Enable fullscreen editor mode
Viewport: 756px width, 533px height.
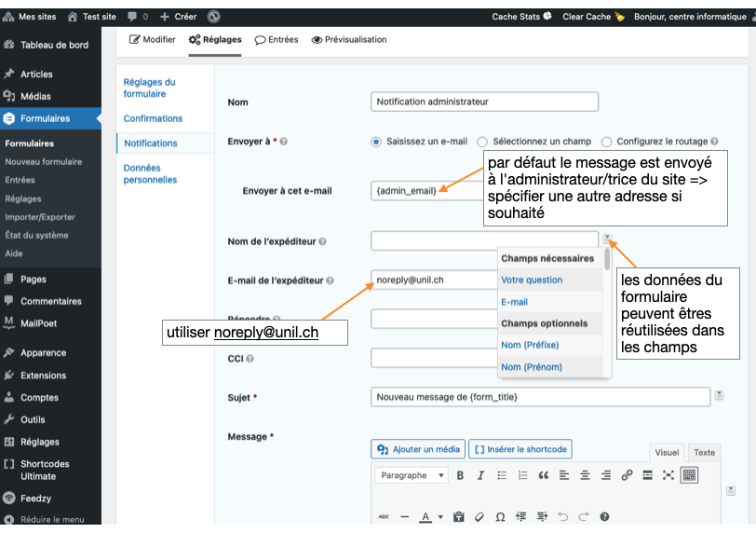tap(668, 475)
